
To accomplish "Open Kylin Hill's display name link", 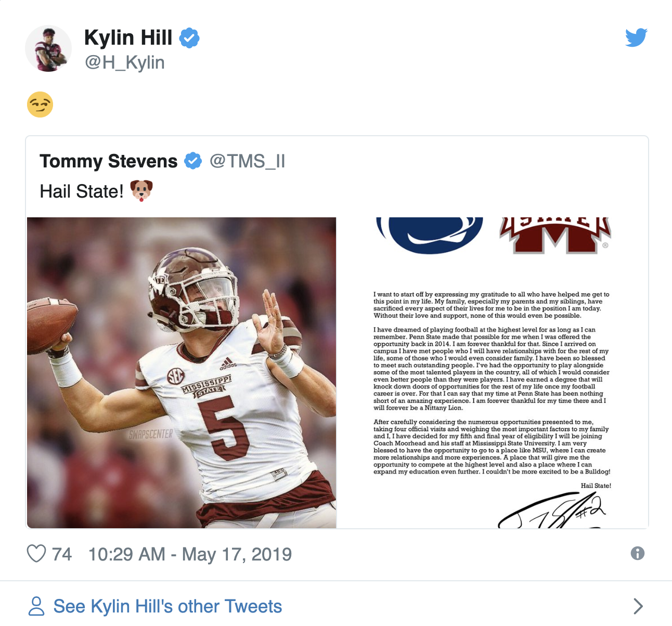I will click(x=128, y=38).
